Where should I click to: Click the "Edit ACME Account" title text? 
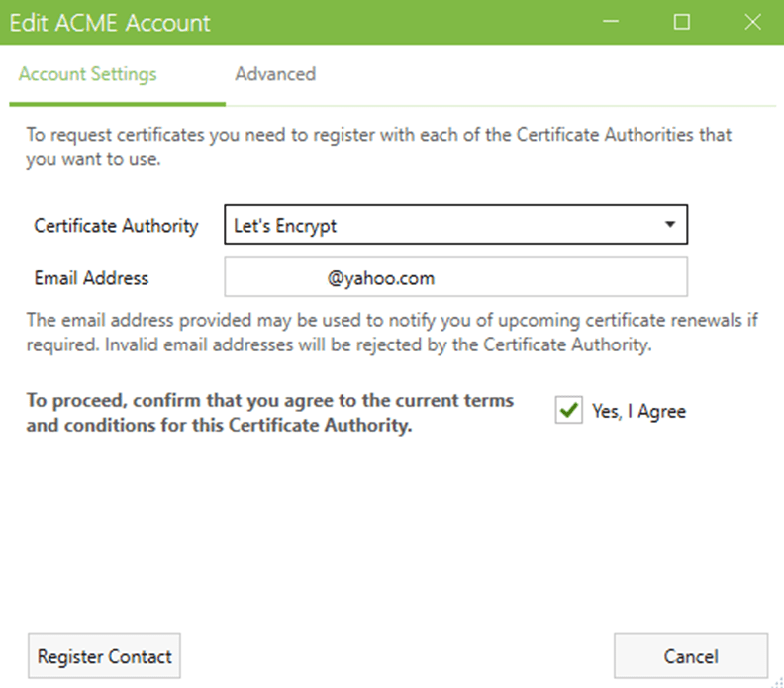110,23
